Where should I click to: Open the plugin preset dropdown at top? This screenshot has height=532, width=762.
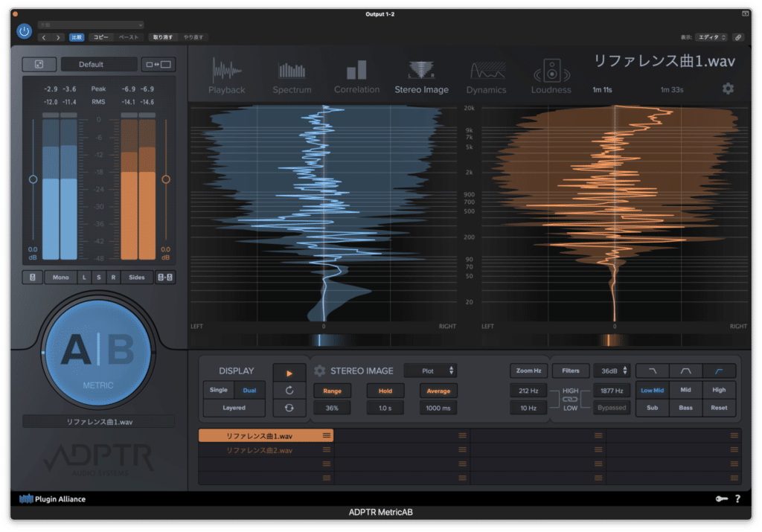pyautogui.click(x=91, y=25)
